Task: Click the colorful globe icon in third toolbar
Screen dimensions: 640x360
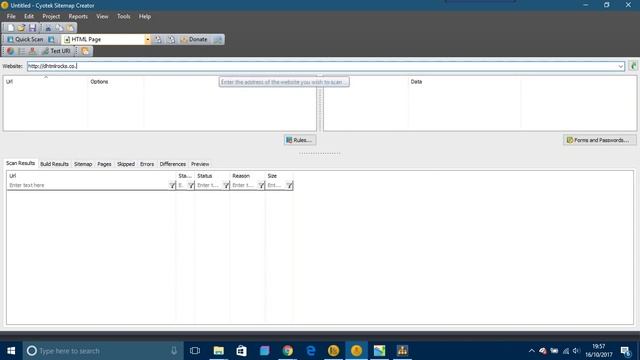Action: click(10, 51)
